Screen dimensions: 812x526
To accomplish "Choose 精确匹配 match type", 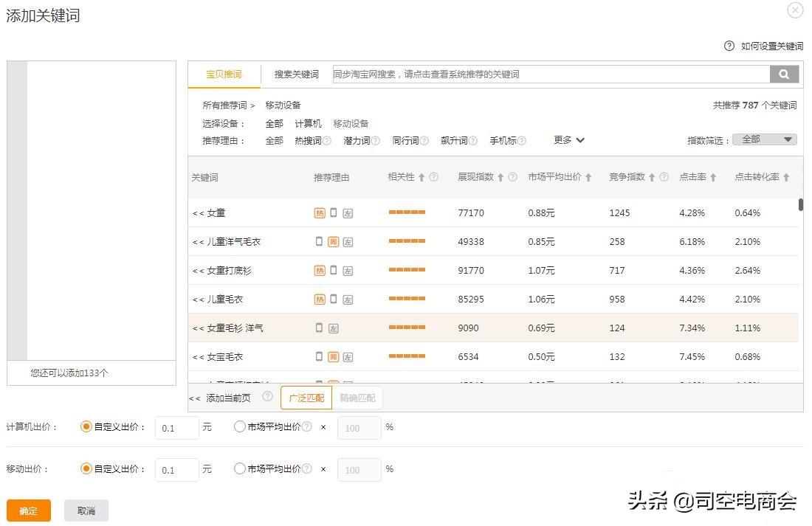I will click(x=357, y=398).
